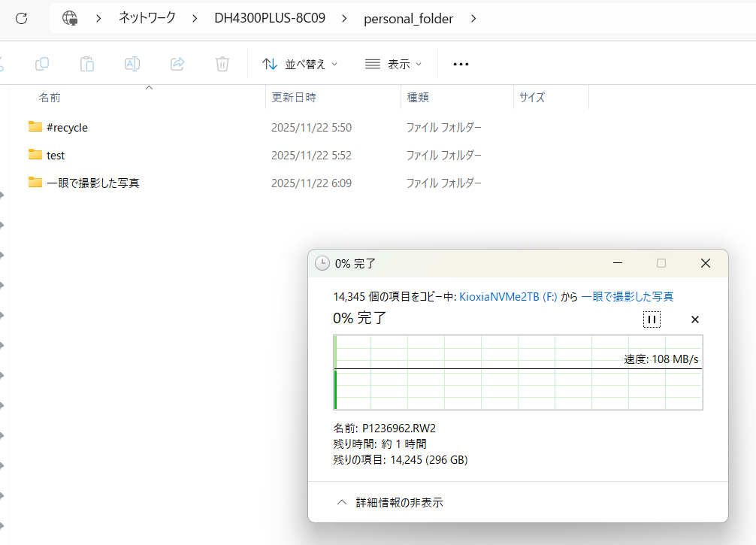Expand chevron after personal_folder in path
The height and width of the screenshot is (545, 756).
tap(473, 18)
